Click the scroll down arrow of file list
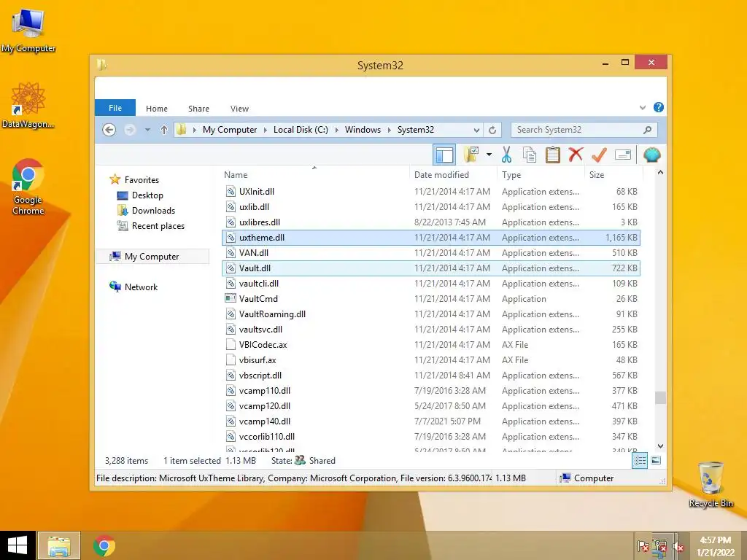This screenshot has width=747, height=560. point(660,446)
